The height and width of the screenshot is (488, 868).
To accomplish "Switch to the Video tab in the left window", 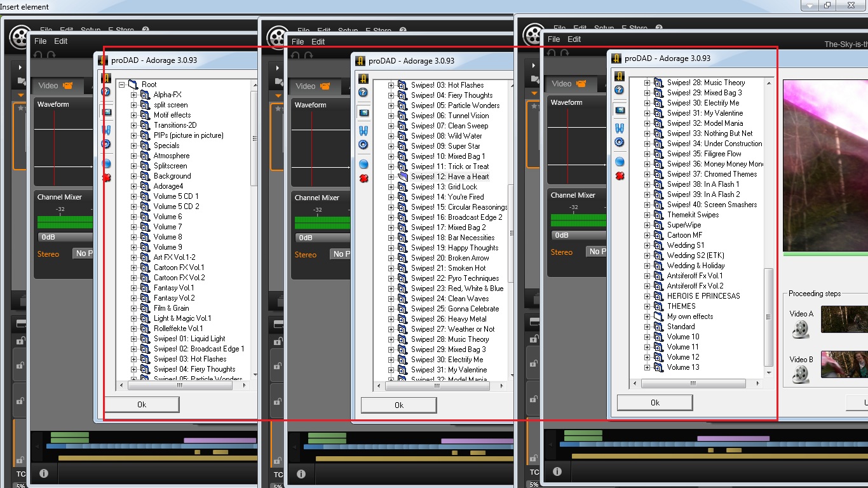I will [x=55, y=86].
